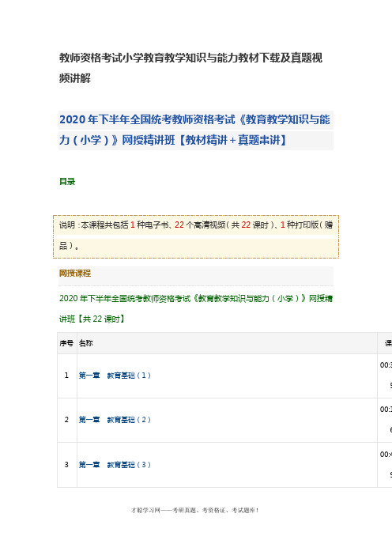392x555 pixels.
Task: Click the 名称 column header
Action: point(86,343)
